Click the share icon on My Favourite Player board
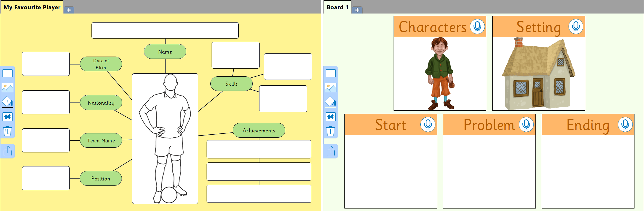 [x=8, y=151]
